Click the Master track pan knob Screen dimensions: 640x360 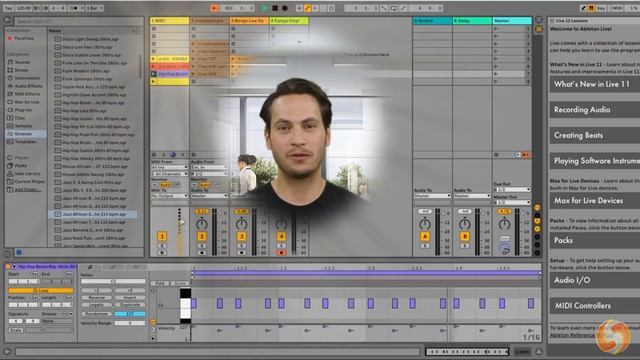pos(504,224)
